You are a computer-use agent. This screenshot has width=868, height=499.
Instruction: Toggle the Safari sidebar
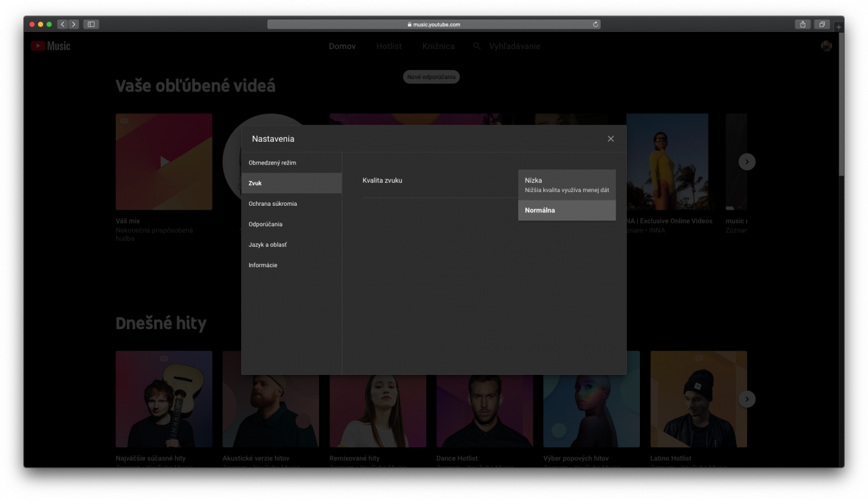click(x=91, y=24)
